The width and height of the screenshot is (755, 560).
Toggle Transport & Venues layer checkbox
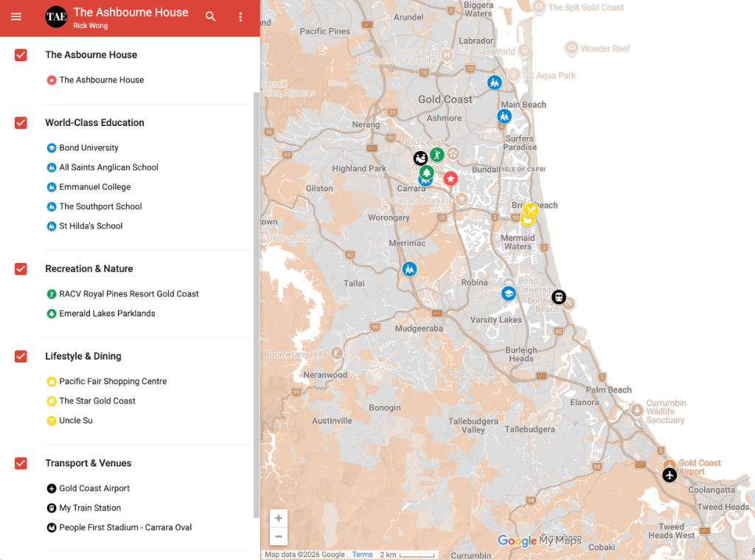click(x=21, y=463)
